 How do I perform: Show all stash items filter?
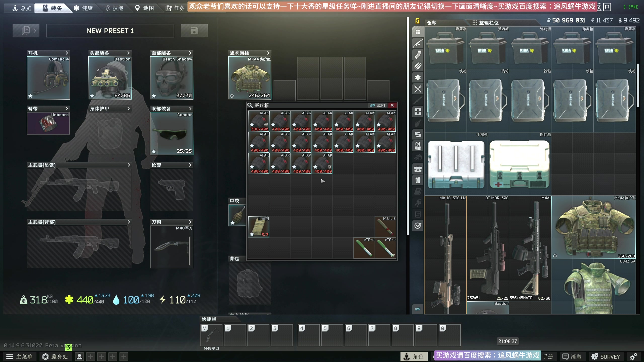coord(418,32)
